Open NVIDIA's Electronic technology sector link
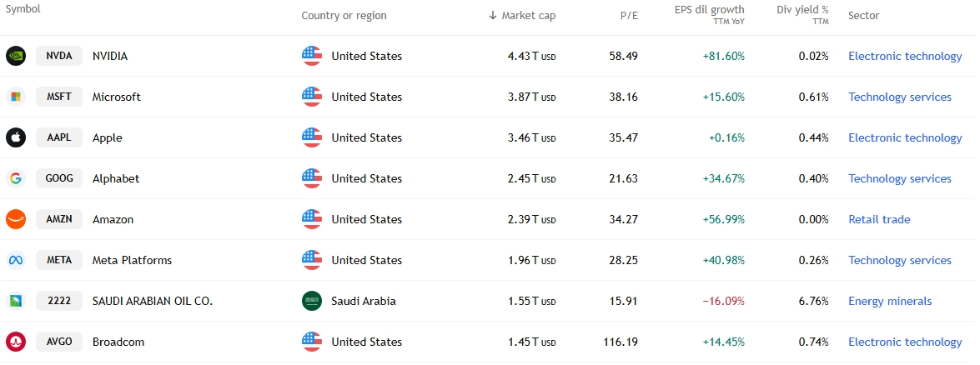The height and width of the screenshot is (365, 980). (x=905, y=57)
